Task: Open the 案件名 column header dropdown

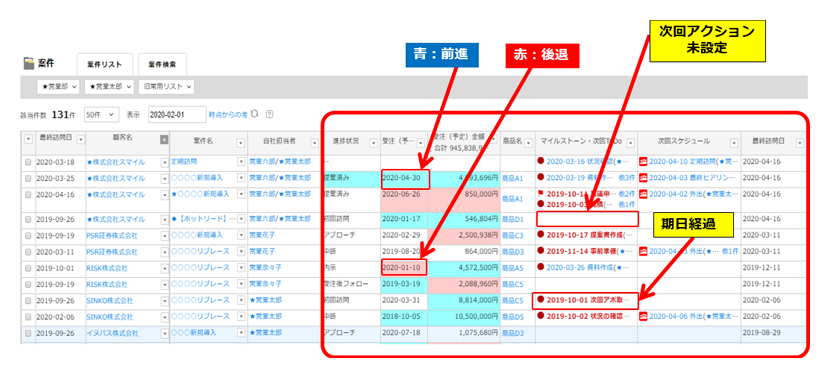Action: (x=240, y=143)
